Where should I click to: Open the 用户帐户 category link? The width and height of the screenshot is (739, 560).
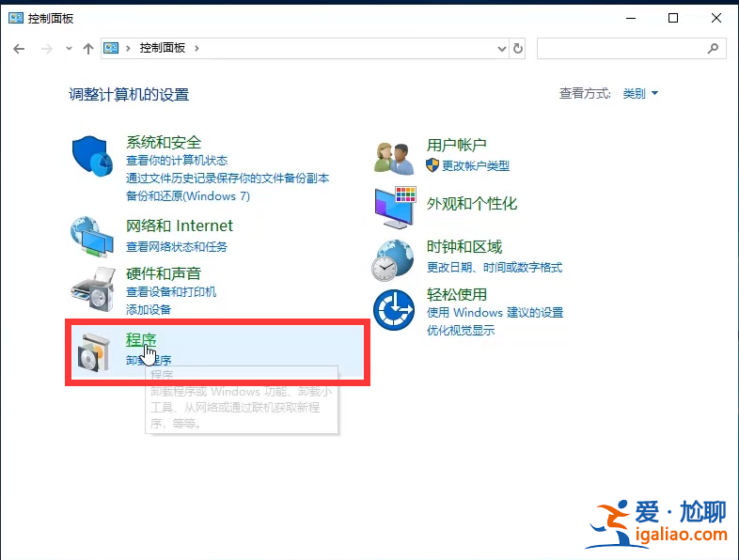456,145
